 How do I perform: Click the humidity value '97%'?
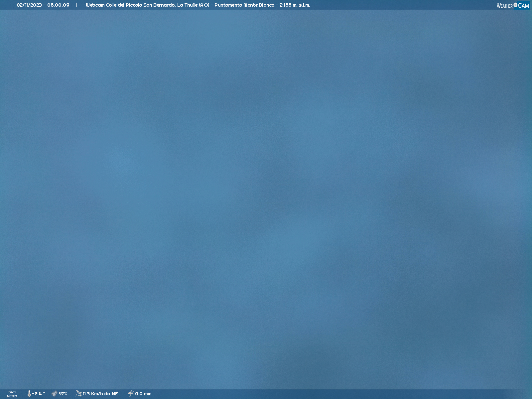click(x=63, y=394)
